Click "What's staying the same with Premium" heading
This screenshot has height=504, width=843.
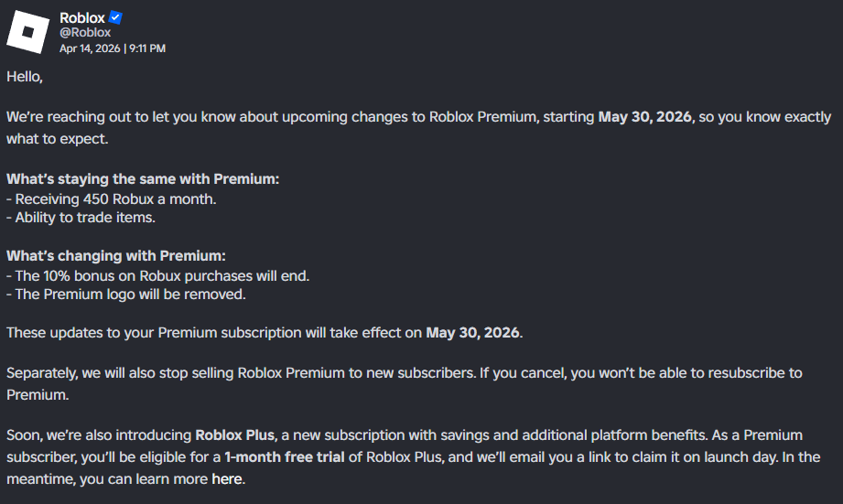143,179
